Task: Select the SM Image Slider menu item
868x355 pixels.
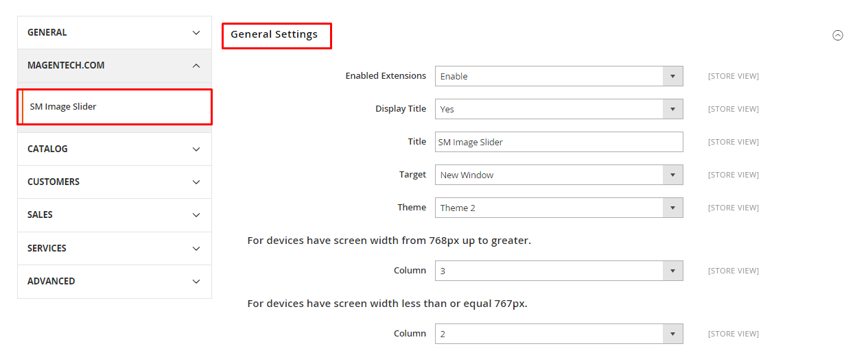Action: 115,107
